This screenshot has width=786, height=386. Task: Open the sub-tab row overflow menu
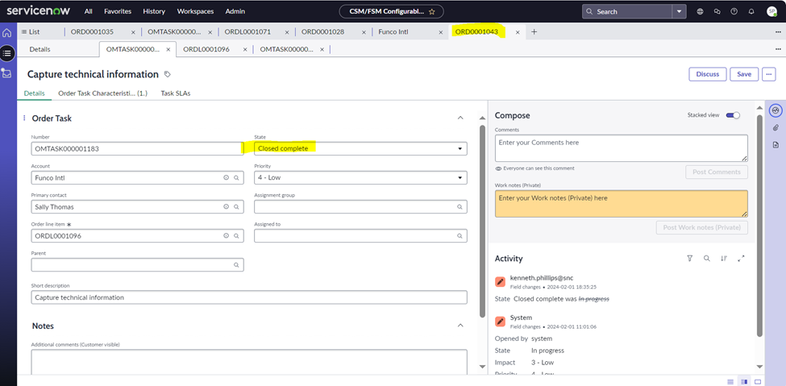pyautogui.click(x=777, y=49)
